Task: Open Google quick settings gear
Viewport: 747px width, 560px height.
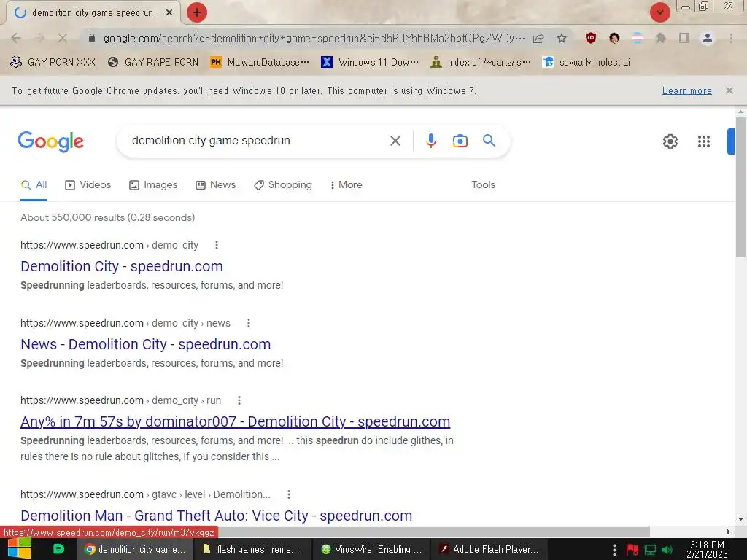Action: [670, 141]
